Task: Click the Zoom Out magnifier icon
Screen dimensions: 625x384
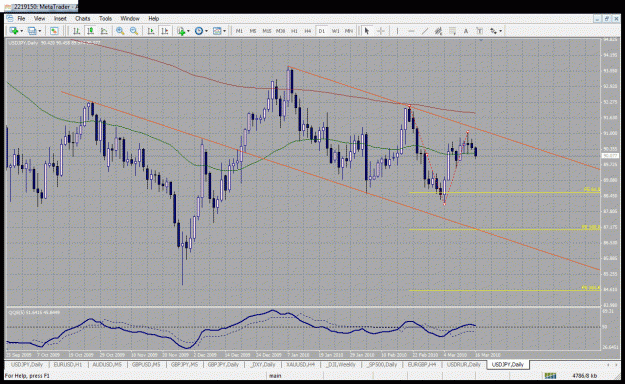Action: 134,31
